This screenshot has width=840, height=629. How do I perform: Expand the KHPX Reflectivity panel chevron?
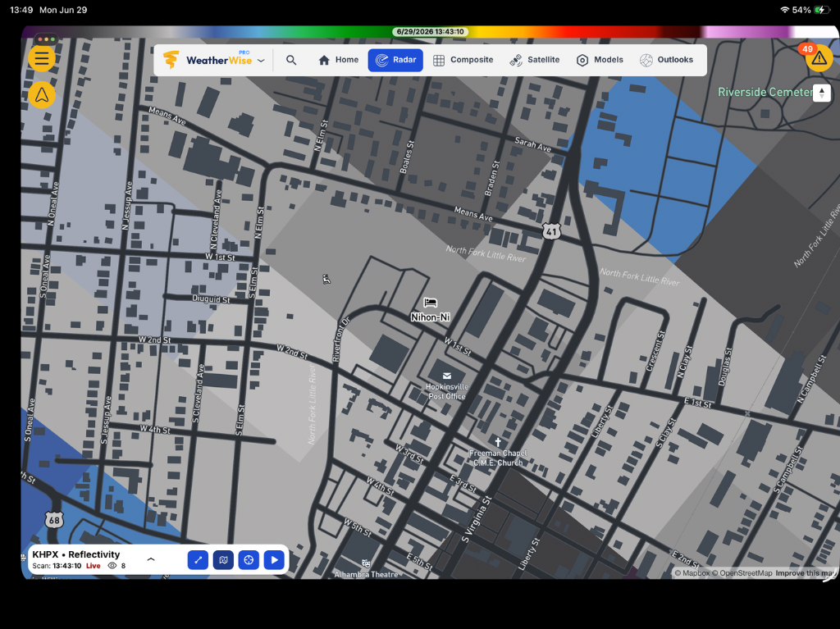[151, 559]
